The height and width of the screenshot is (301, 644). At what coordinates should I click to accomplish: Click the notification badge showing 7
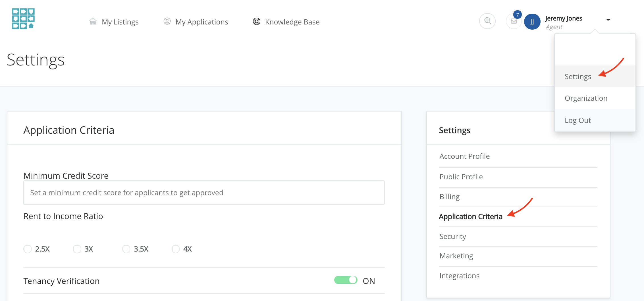[518, 15]
